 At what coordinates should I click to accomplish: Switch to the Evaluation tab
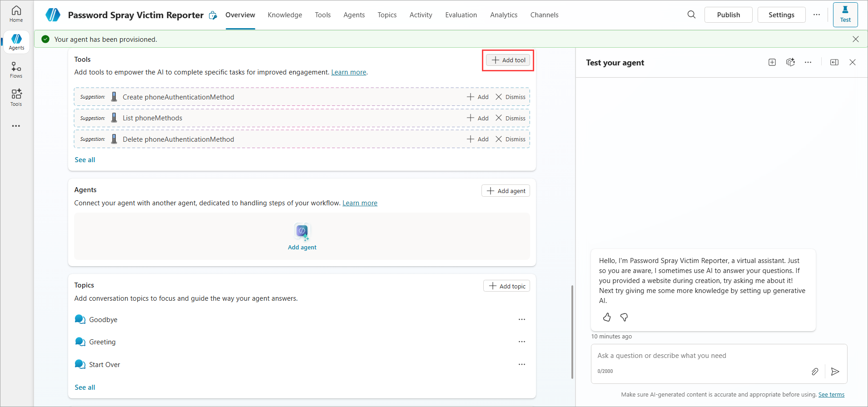[461, 15]
